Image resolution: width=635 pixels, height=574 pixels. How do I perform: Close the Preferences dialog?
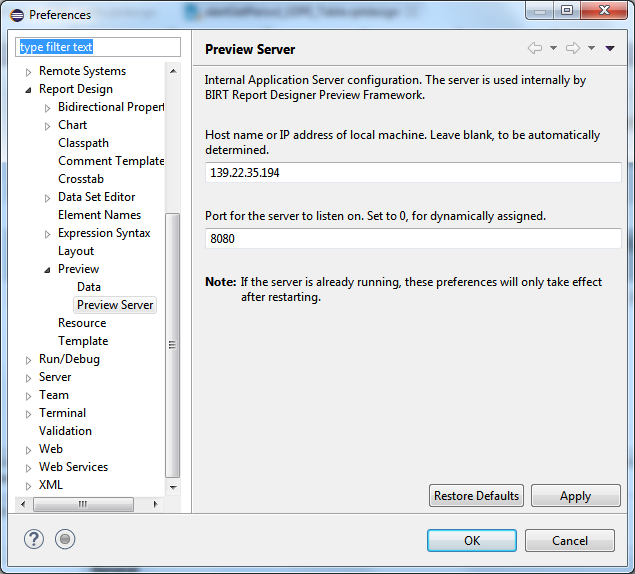[x=604, y=10]
